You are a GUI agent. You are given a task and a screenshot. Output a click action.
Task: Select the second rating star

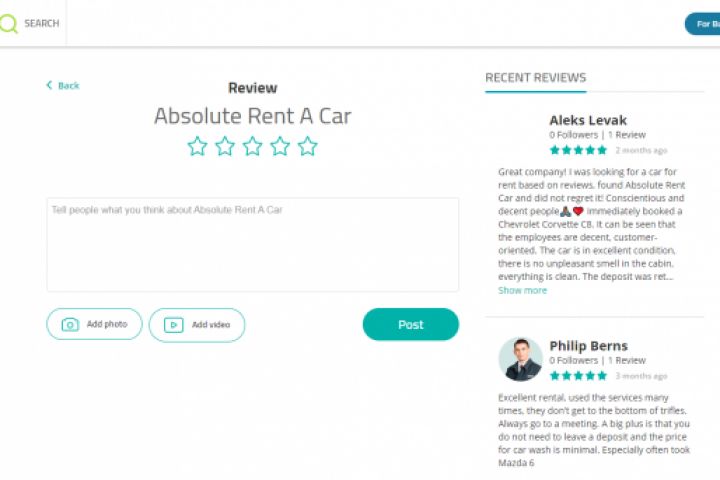[x=225, y=147]
